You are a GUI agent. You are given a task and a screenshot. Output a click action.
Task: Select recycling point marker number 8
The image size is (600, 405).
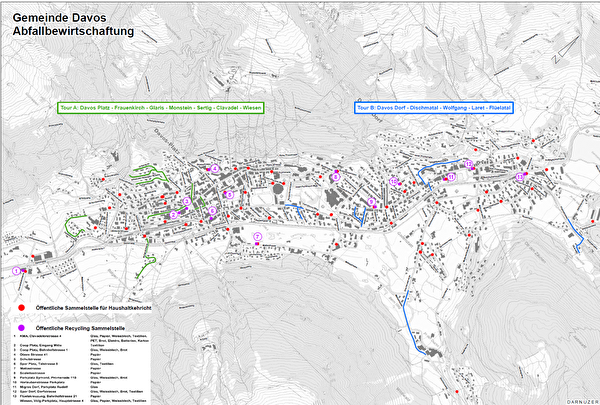336,177
